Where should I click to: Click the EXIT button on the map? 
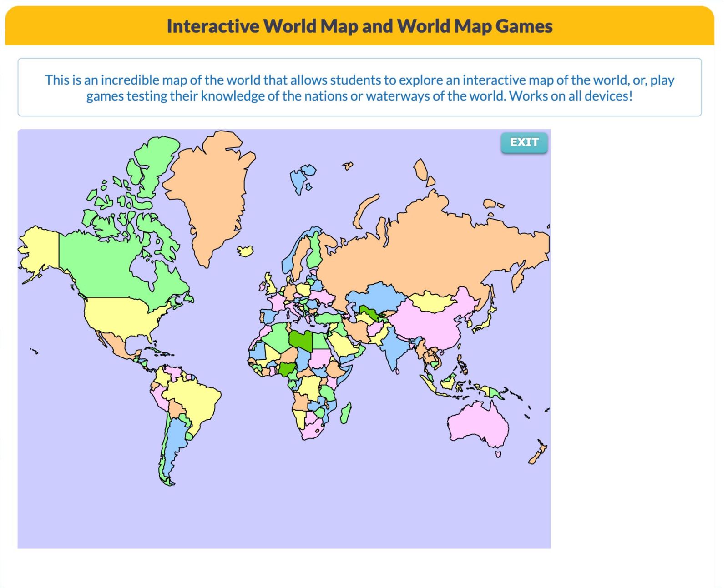point(524,142)
